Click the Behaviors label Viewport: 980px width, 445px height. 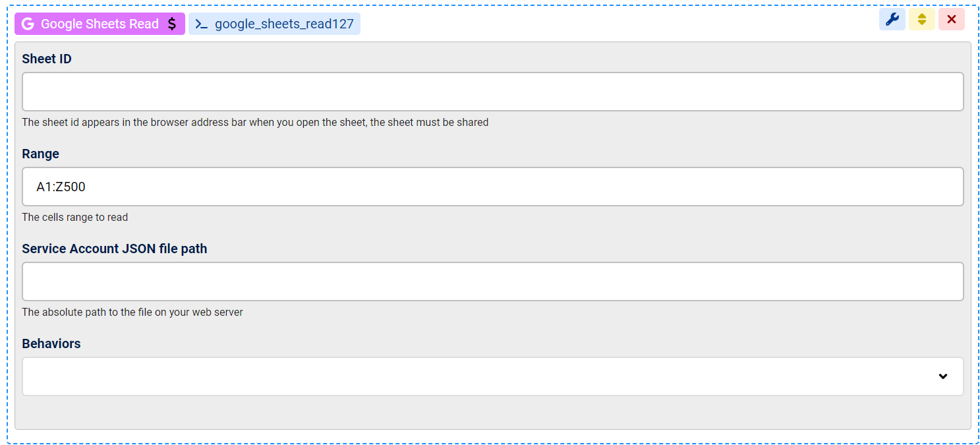[x=51, y=343]
